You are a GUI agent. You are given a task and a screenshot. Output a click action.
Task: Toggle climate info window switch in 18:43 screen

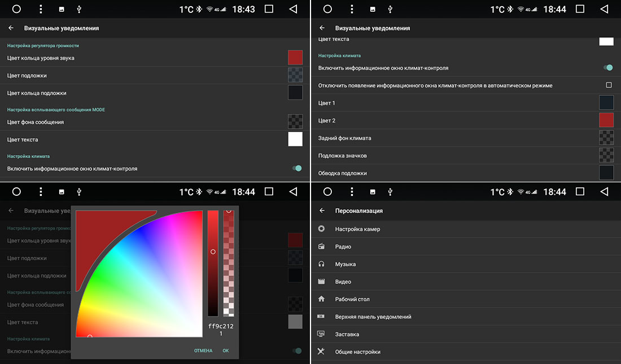tap(297, 168)
